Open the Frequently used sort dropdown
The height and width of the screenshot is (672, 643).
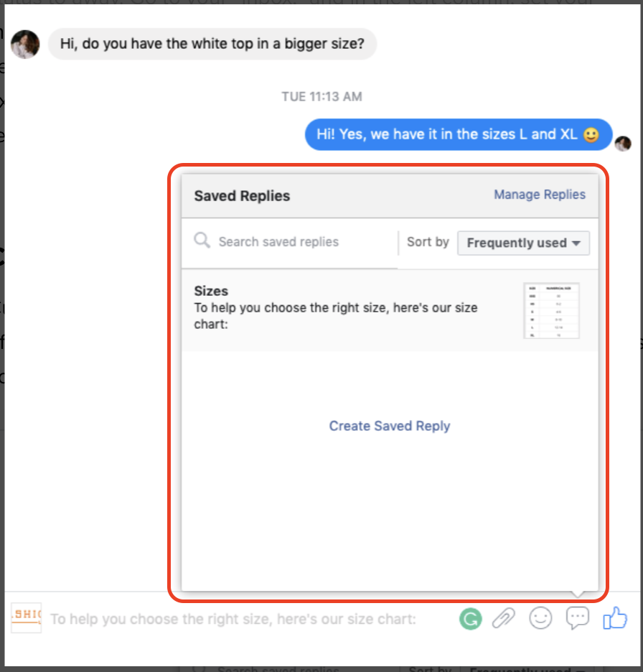point(523,243)
